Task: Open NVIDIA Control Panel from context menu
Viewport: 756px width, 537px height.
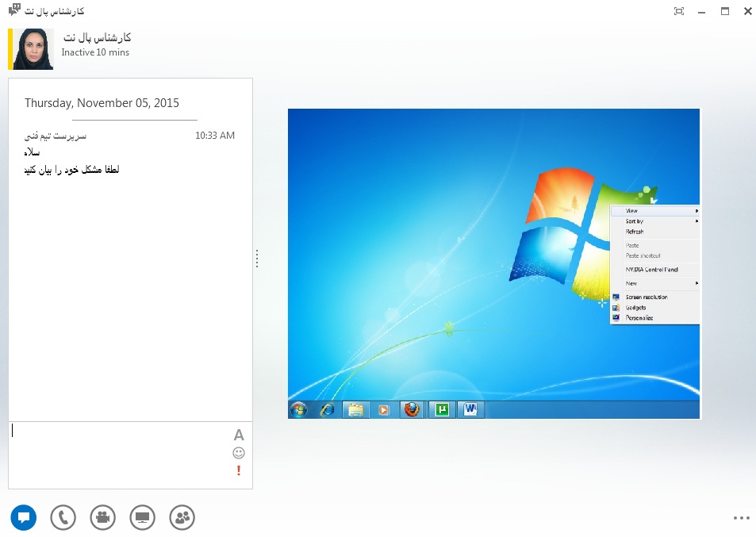Action: click(x=654, y=270)
